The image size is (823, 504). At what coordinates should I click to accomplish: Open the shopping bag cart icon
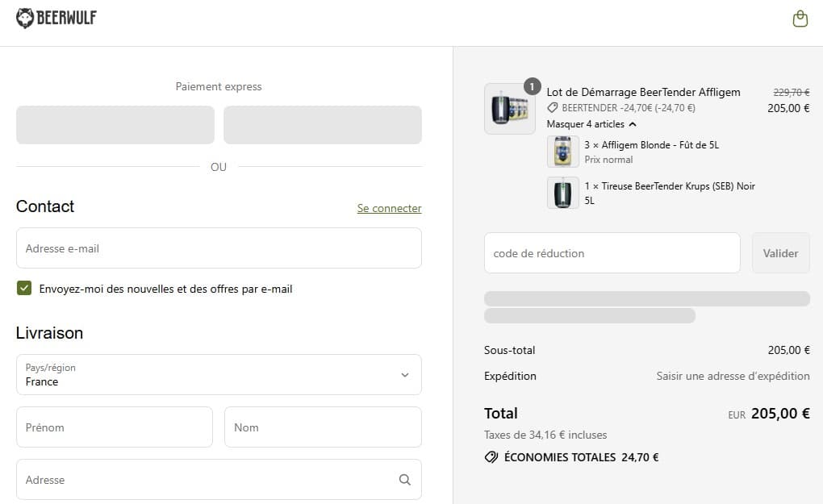point(800,19)
